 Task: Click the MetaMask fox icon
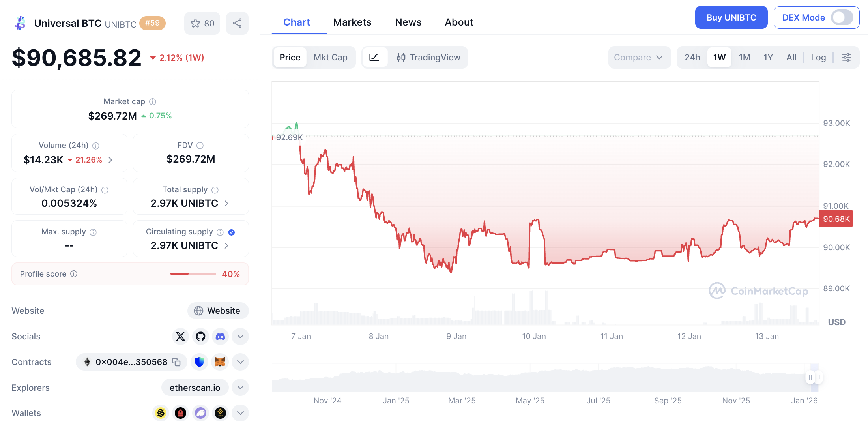click(x=220, y=362)
